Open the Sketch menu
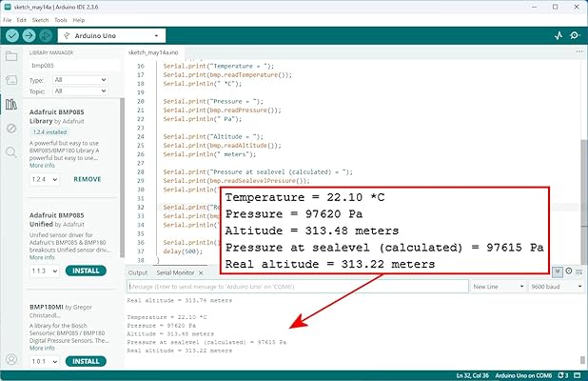 pos(40,20)
